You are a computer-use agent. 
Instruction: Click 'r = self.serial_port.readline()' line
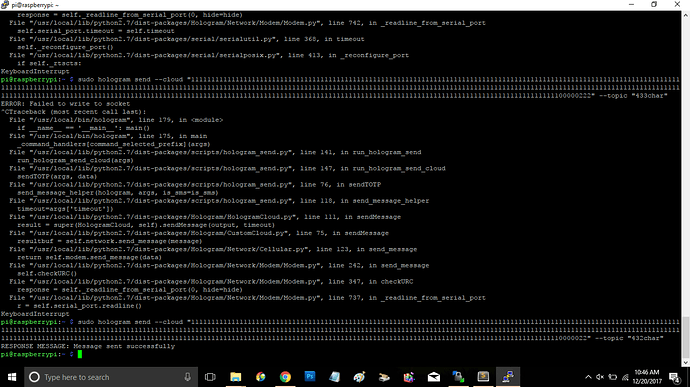pos(79,306)
